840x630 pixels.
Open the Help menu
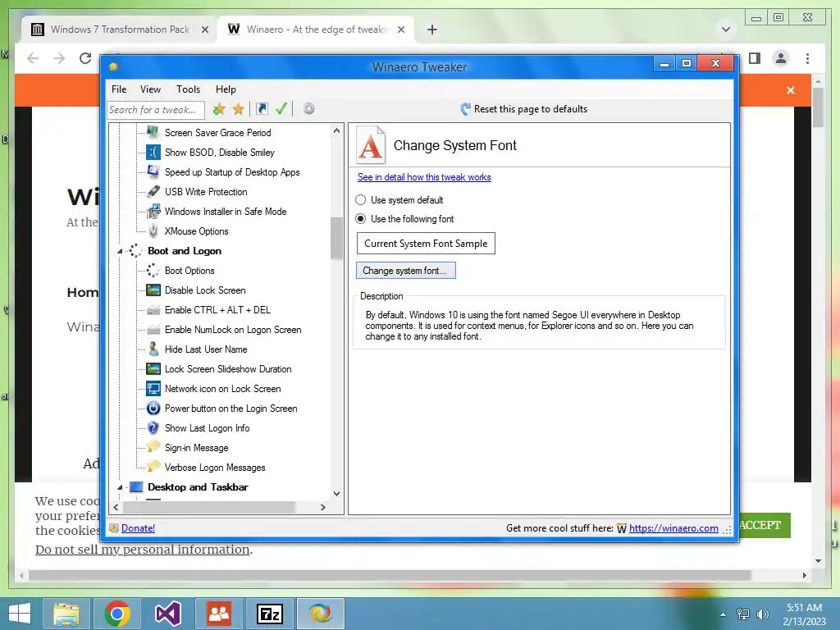226,89
